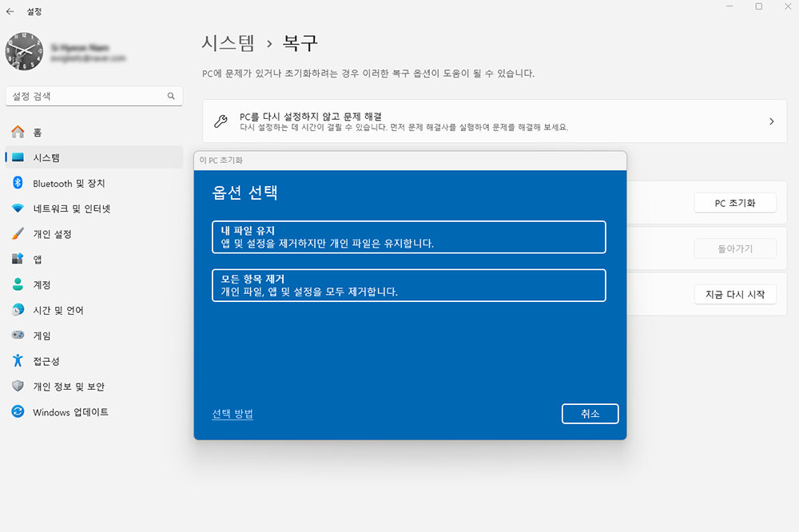This screenshot has height=532, width=799.
Task: Click the search magnifier icon
Action: (x=171, y=96)
